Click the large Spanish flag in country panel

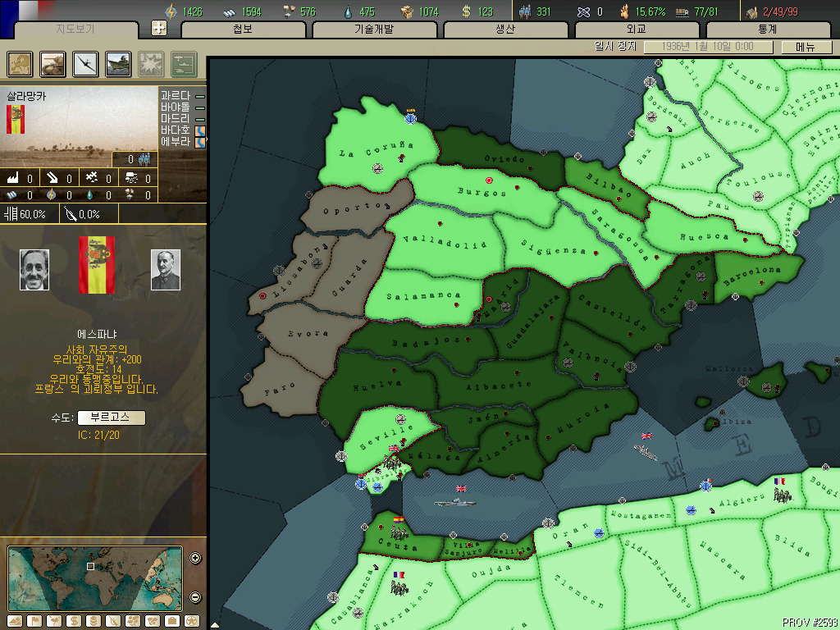97,265
